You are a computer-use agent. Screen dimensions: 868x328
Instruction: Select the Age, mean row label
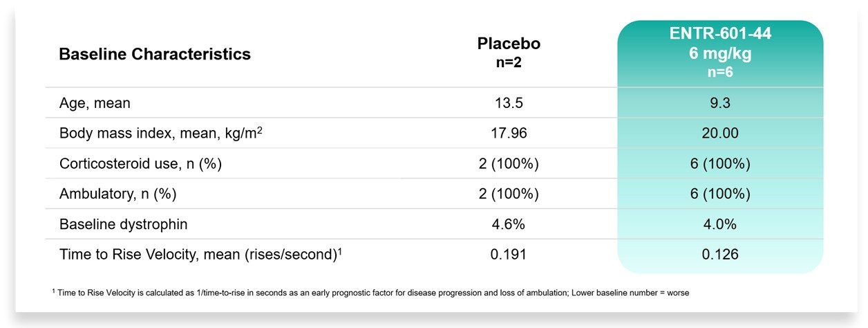click(95, 104)
